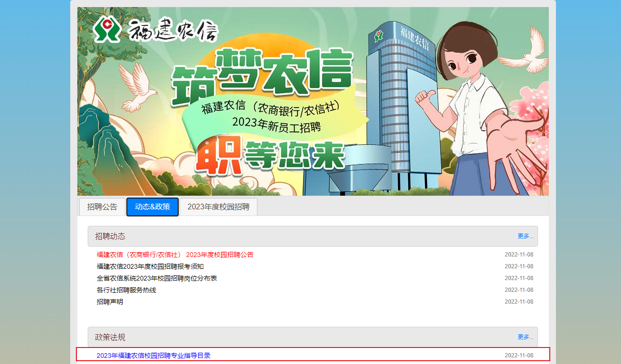Open the 招聘公告 tab
Screen dimensions: 621x364
tap(102, 207)
